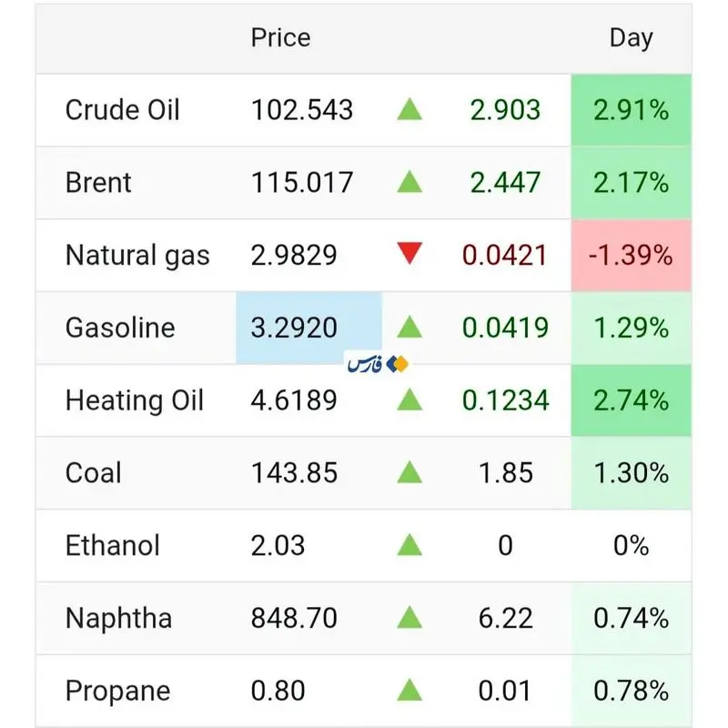Open the Crude Oil commodity link
The width and height of the screenshot is (728, 728).
(x=123, y=110)
